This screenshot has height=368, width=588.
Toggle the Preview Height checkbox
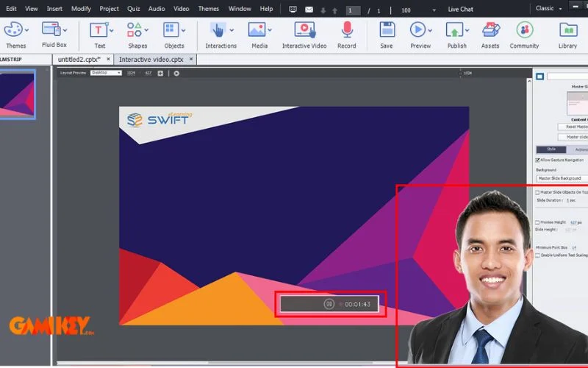(x=537, y=222)
